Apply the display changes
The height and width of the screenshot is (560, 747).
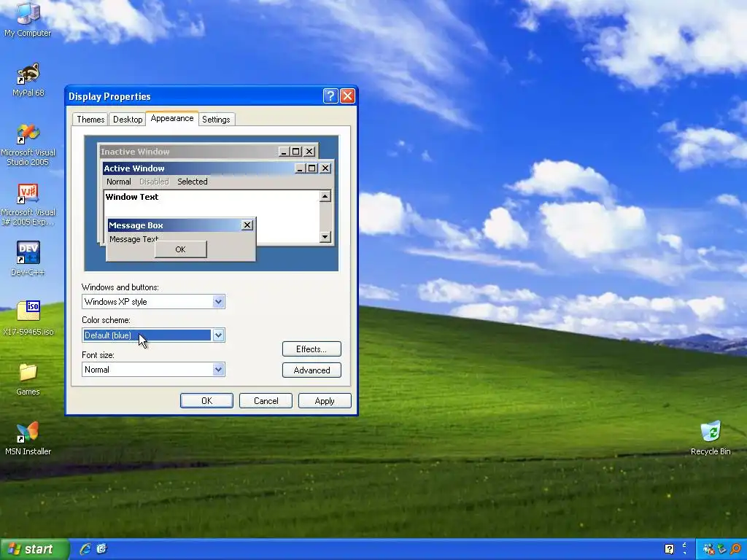325,401
